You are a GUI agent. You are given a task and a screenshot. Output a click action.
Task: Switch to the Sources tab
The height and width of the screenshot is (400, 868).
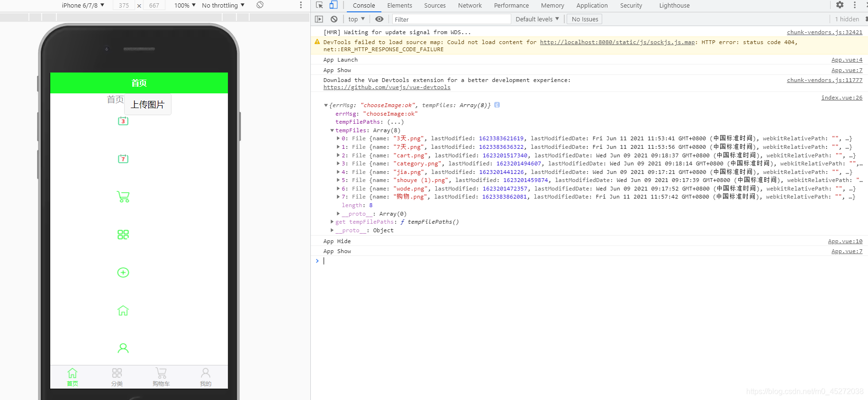click(435, 6)
